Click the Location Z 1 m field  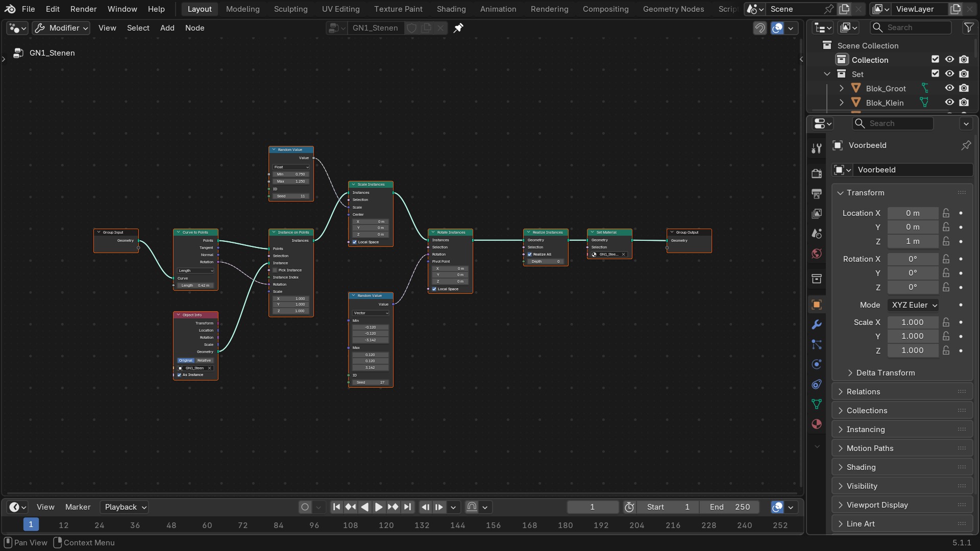913,241
